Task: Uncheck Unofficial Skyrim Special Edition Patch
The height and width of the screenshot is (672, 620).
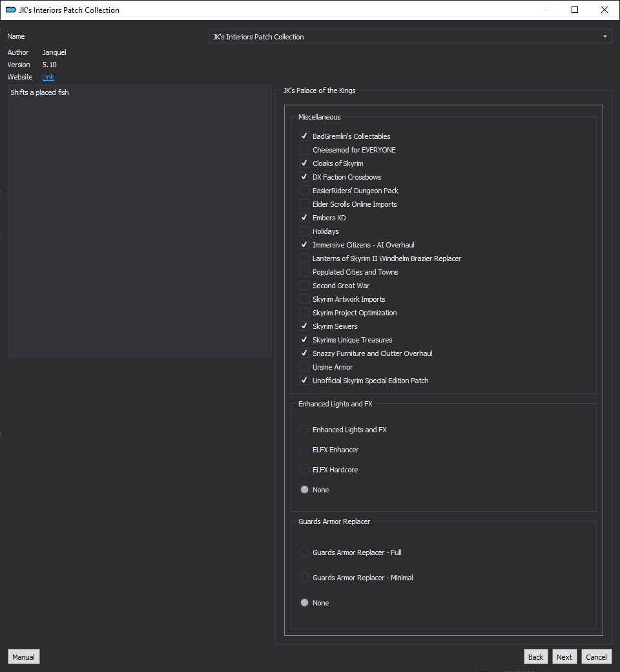Action: point(304,381)
